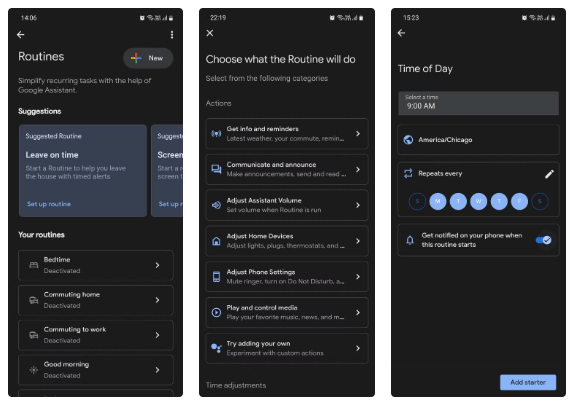
Task: Turn off phone notification switch for routine start
Action: tap(544, 240)
